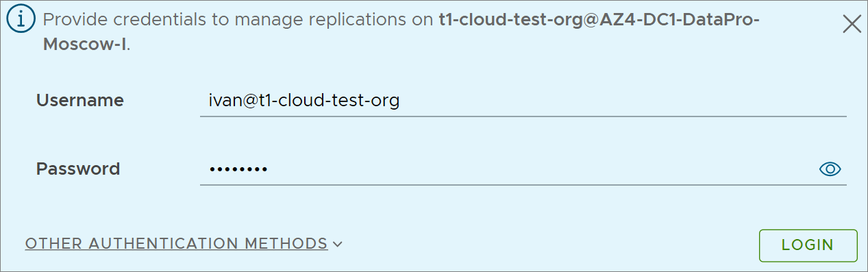The width and height of the screenshot is (868, 272).
Task: Show password with the eye icon
Action: pos(830,169)
